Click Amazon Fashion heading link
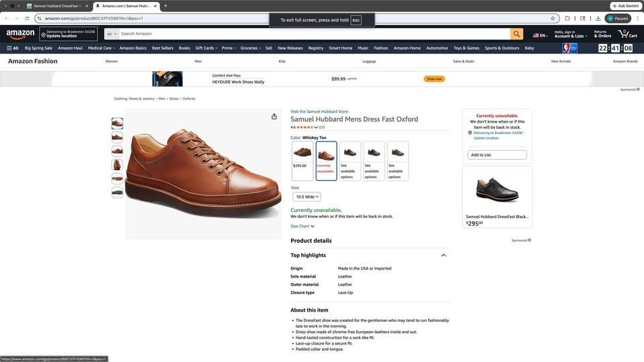Viewport: 644px width, 362px height. point(32,61)
